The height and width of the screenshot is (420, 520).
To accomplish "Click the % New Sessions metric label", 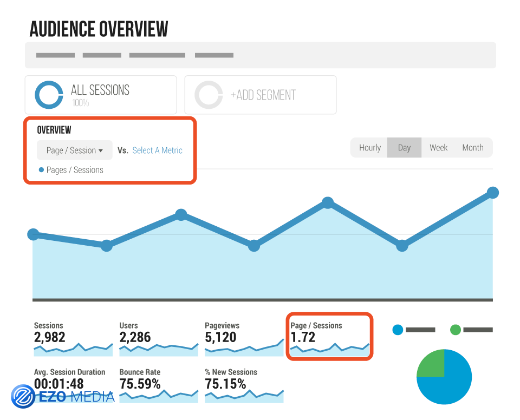I will click(x=231, y=372).
